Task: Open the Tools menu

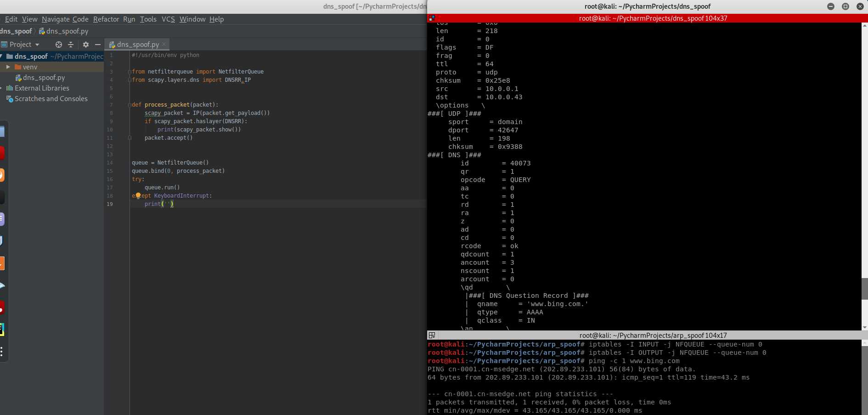Action: click(148, 19)
